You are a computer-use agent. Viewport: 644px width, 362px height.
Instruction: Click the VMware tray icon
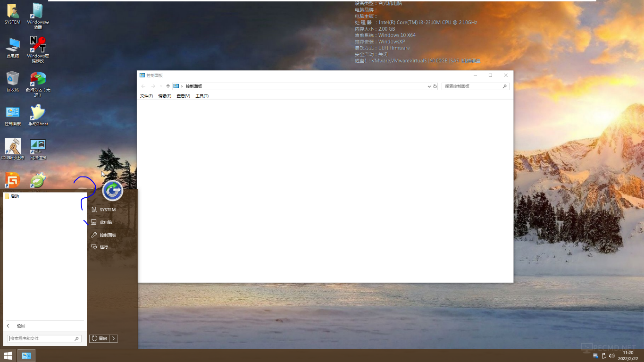click(596, 356)
